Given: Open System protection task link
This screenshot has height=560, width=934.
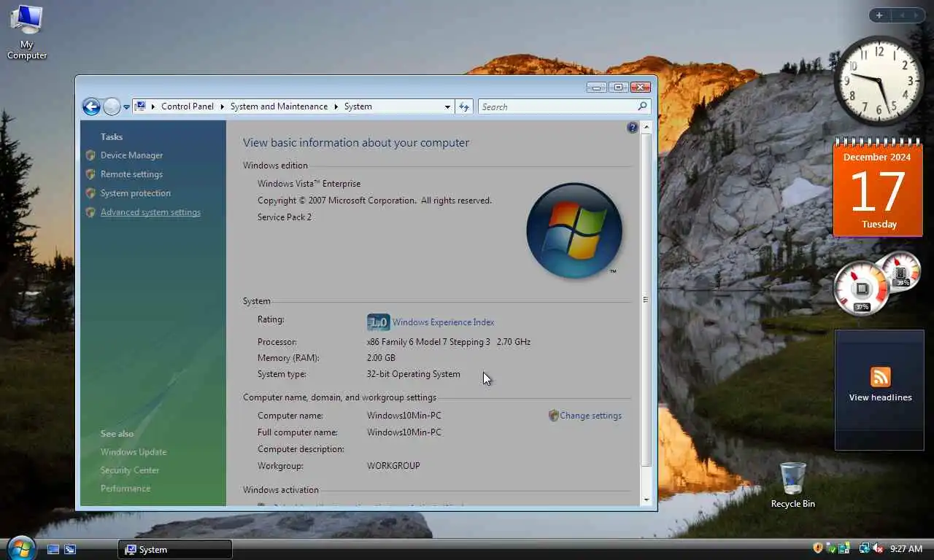Looking at the screenshot, I should [136, 193].
